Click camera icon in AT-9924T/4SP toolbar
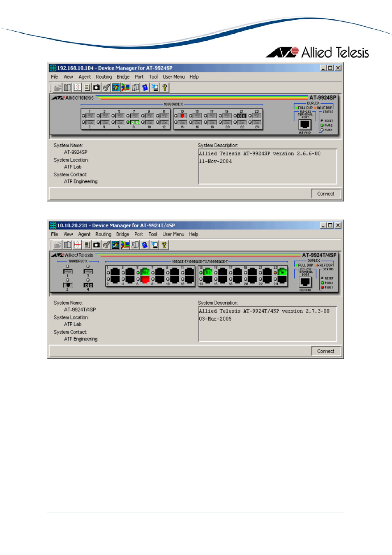 tap(97, 245)
